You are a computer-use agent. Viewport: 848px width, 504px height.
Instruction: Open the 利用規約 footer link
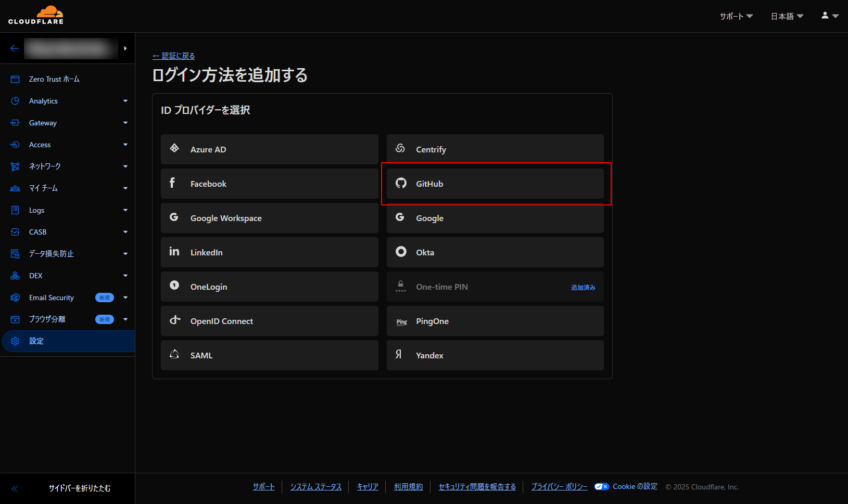[x=408, y=487]
